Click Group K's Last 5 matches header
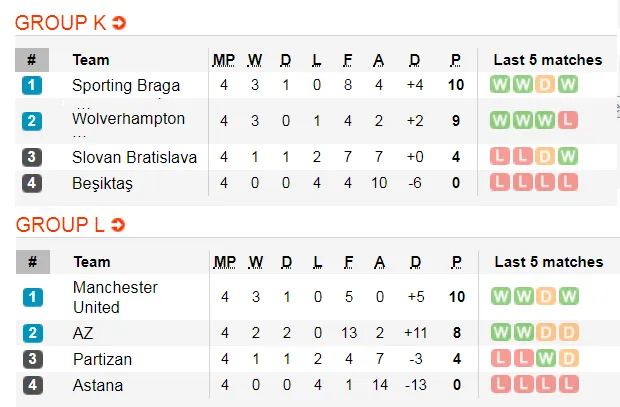This screenshot has height=407, width=620. [x=548, y=60]
